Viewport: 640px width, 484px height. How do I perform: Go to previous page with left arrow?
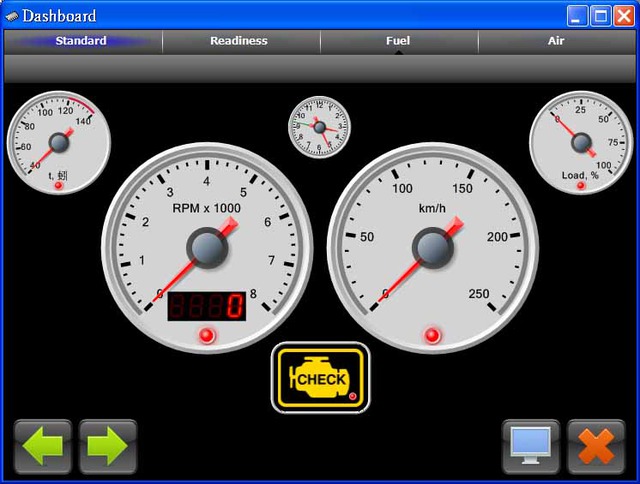43,446
